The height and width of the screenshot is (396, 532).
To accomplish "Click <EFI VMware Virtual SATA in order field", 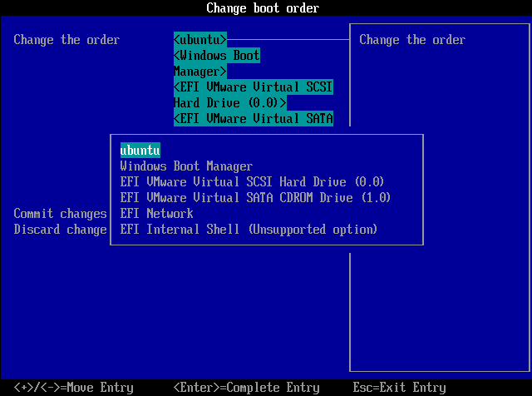I will click(253, 118).
